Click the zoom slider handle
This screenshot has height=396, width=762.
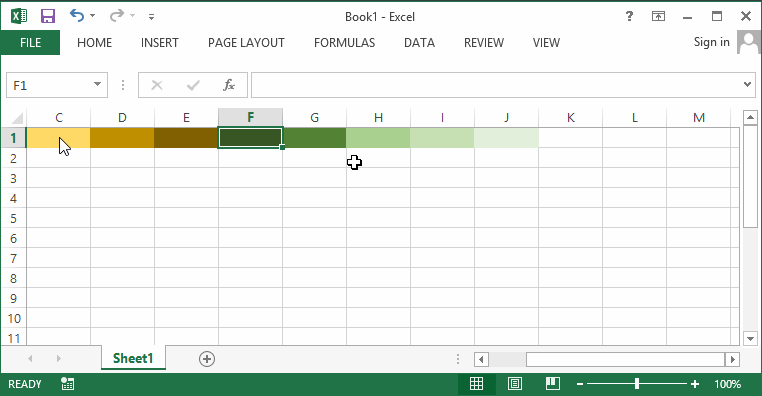(x=637, y=384)
